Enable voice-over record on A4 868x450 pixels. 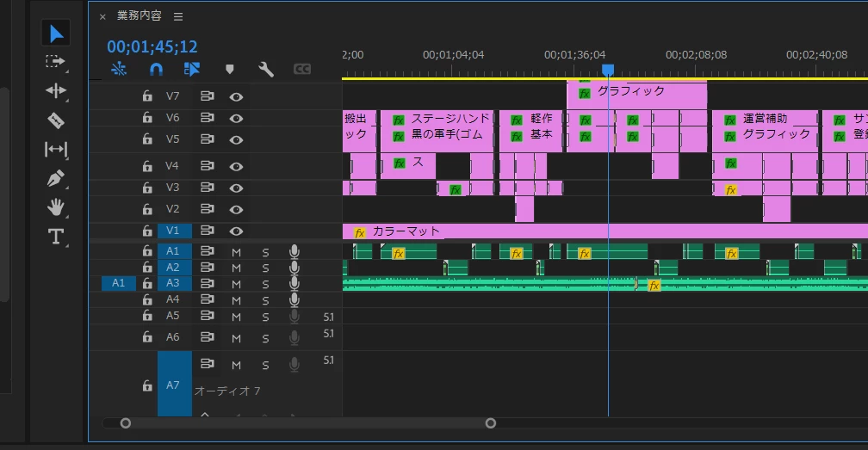tap(294, 299)
